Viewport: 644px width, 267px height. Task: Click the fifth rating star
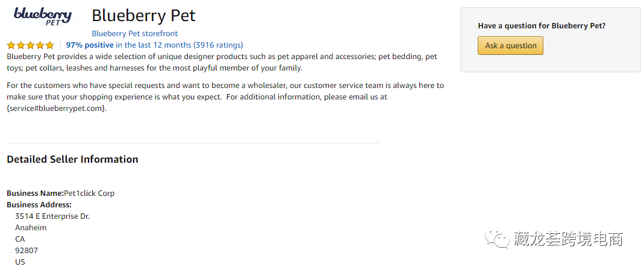click(x=49, y=45)
